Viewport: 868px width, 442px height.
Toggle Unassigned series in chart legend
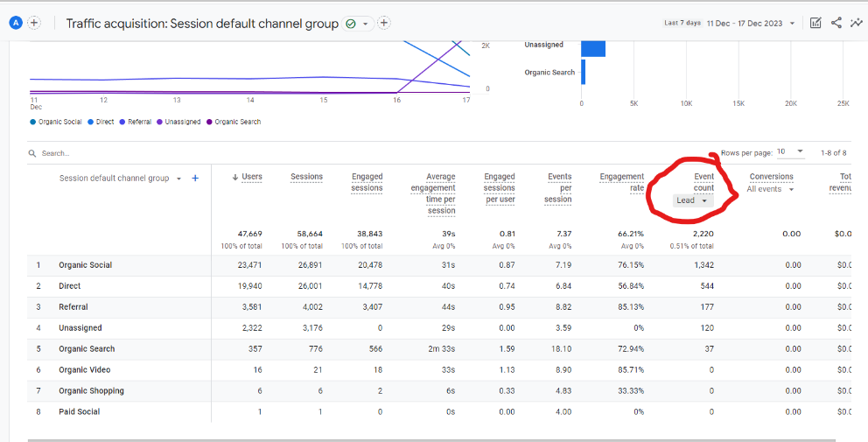point(178,122)
